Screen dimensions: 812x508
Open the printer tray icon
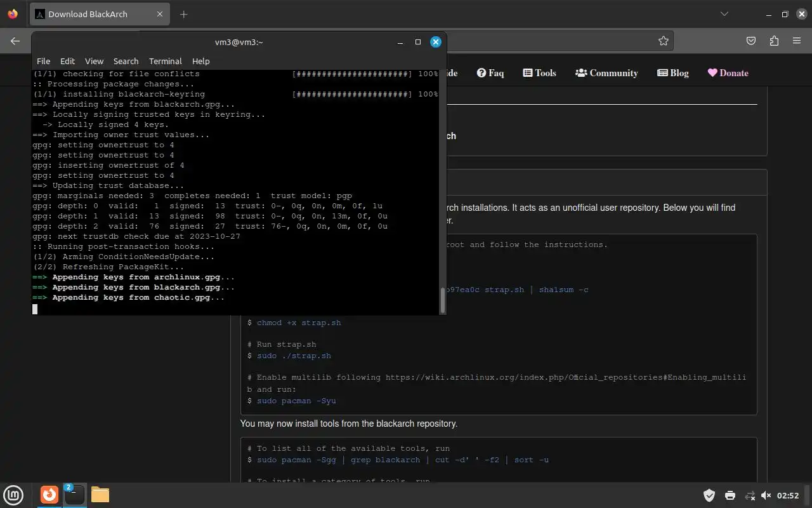730,495
